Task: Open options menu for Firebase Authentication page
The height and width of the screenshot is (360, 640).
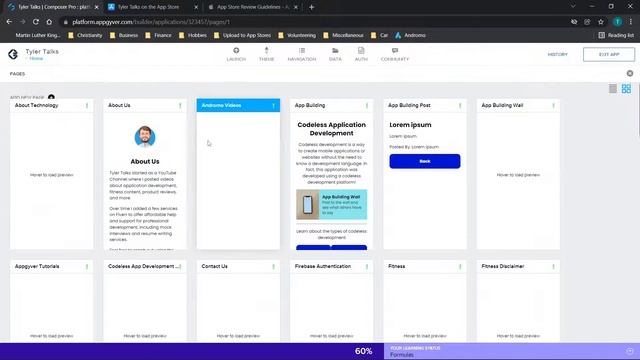Action: click(x=367, y=267)
